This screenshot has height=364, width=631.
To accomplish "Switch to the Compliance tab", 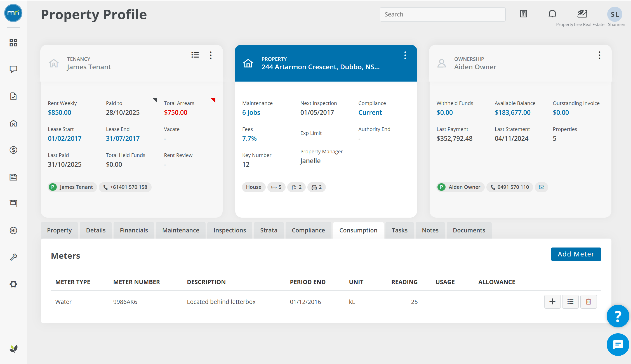I will pyautogui.click(x=308, y=230).
